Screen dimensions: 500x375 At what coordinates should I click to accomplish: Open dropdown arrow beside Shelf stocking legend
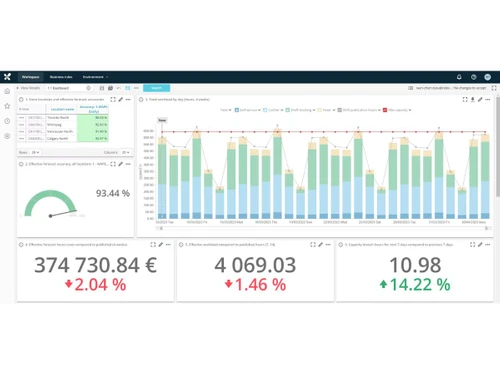pos(314,110)
